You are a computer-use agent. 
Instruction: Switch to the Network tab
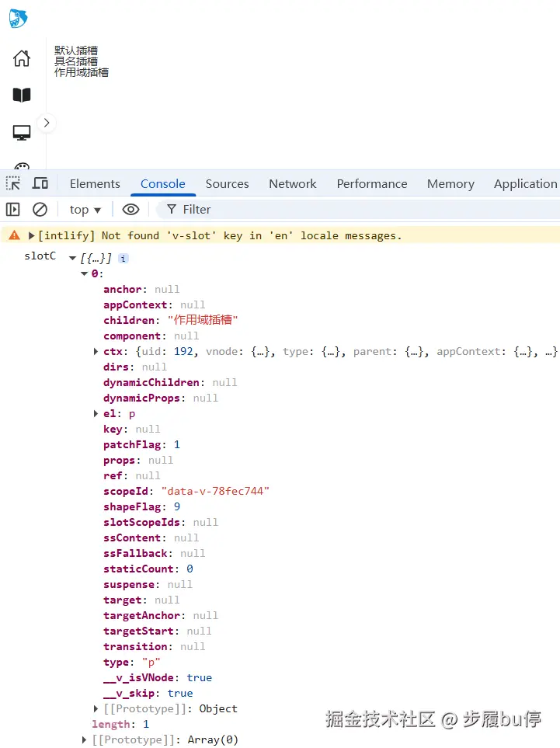[292, 183]
